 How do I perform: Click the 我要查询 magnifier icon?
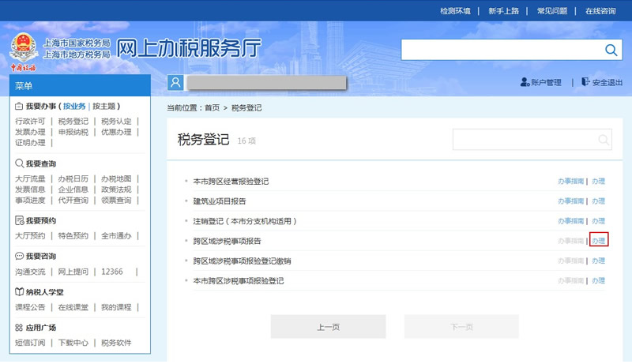coord(19,163)
